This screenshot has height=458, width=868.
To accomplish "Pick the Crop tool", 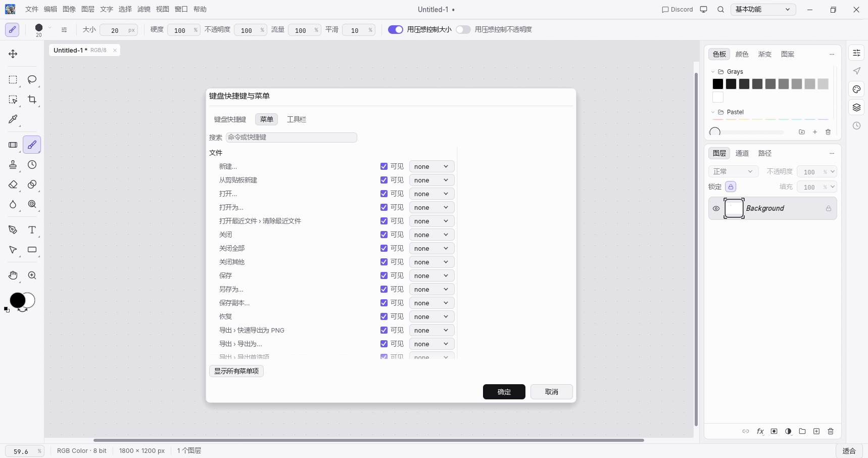I will 32,100.
